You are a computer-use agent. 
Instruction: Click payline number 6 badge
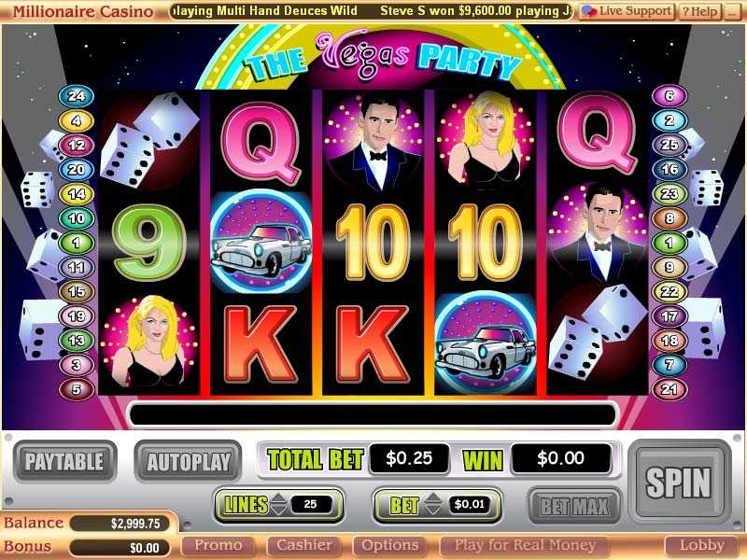pyautogui.click(x=669, y=96)
